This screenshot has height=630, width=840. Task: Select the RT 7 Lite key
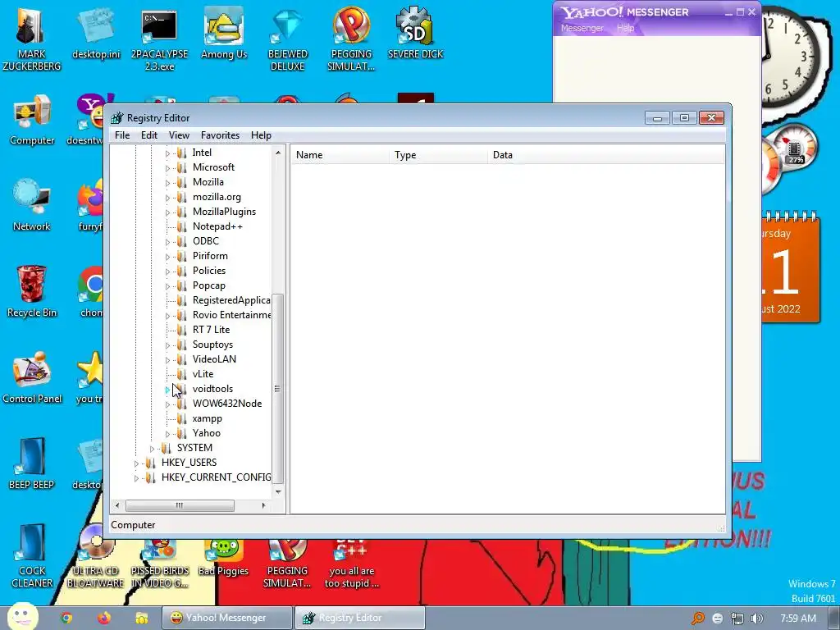coord(211,330)
